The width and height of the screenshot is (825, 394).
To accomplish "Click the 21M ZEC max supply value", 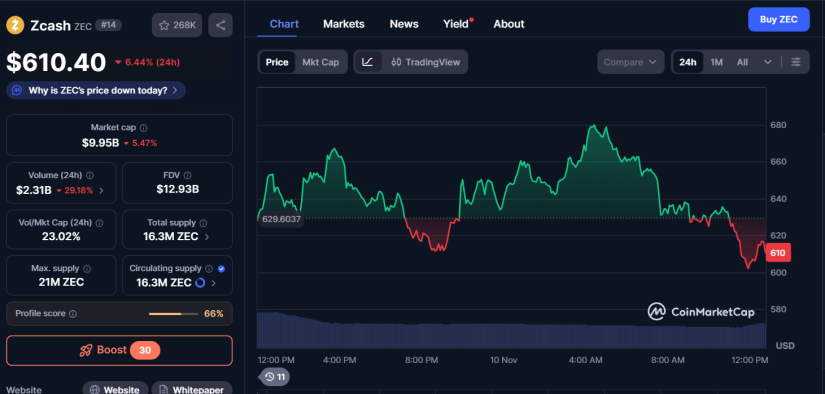I will click(x=61, y=282).
